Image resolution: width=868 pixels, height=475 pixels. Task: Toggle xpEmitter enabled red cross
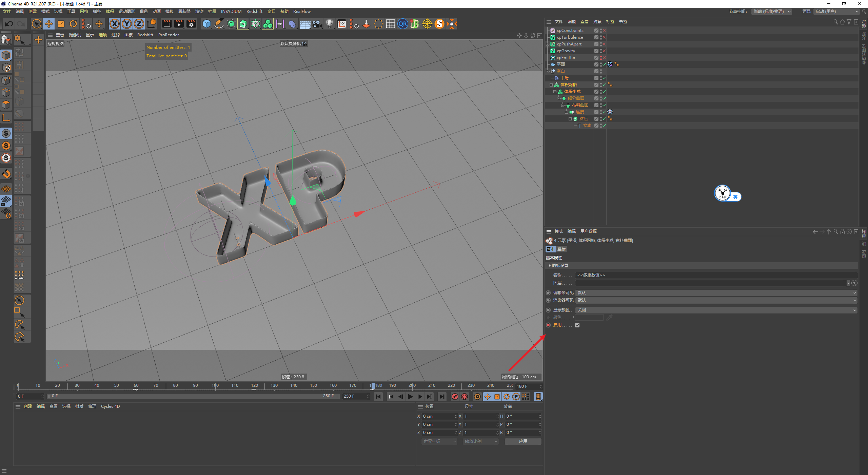coord(604,58)
